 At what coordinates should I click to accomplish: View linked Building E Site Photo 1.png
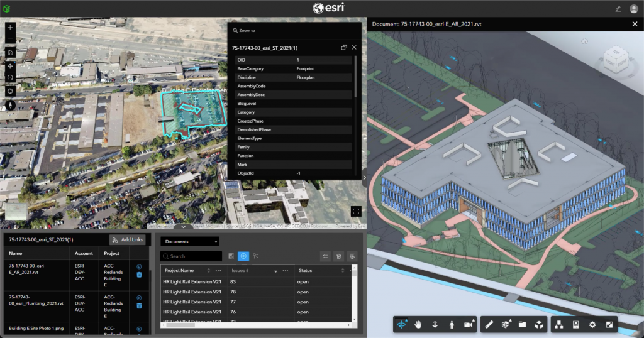point(139,329)
